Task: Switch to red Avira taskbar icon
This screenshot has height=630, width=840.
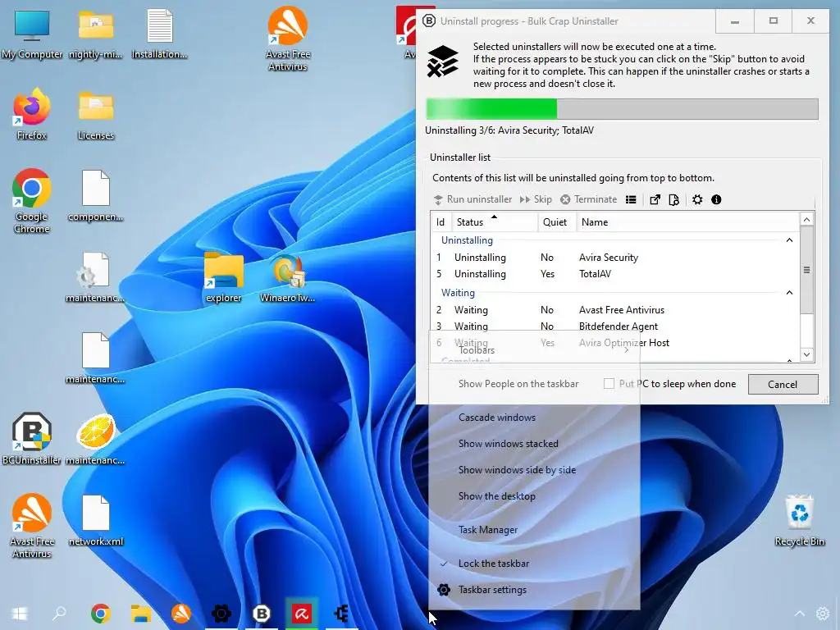Action: point(302,614)
